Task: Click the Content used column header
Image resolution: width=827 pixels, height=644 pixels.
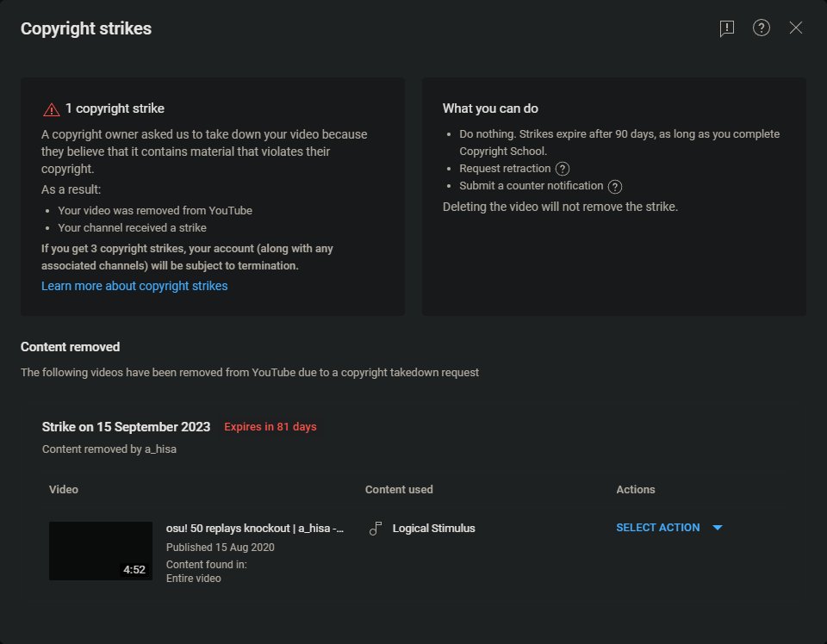Action: click(399, 490)
